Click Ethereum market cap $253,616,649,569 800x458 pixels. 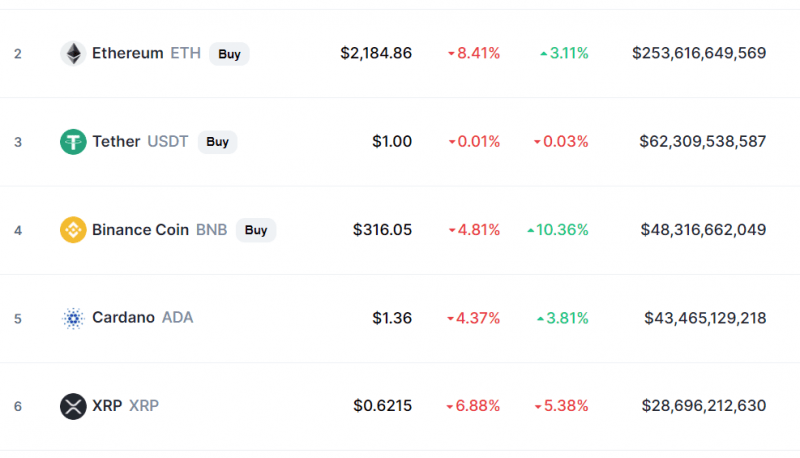click(699, 53)
